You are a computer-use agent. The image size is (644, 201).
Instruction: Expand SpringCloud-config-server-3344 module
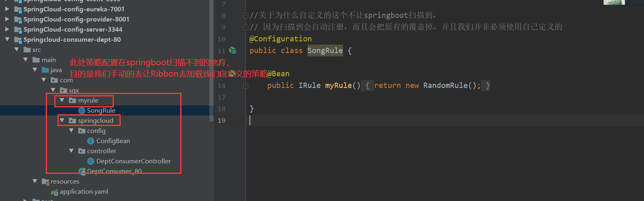pyautogui.click(x=7, y=29)
